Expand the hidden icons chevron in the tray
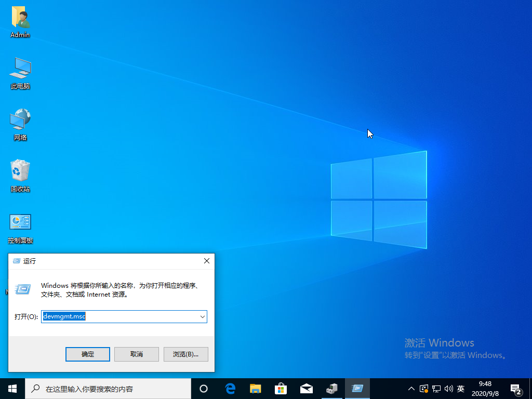Viewport: 532px width, 399px height. [x=411, y=388]
